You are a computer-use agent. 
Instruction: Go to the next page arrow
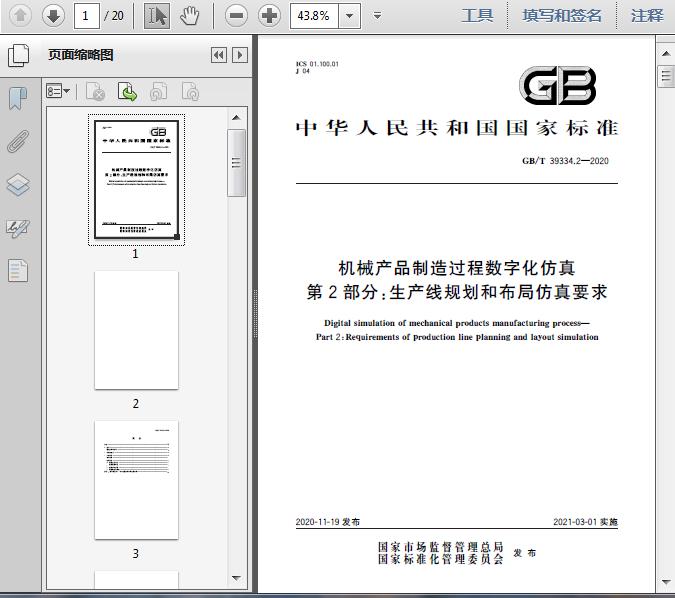tap(53, 15)
